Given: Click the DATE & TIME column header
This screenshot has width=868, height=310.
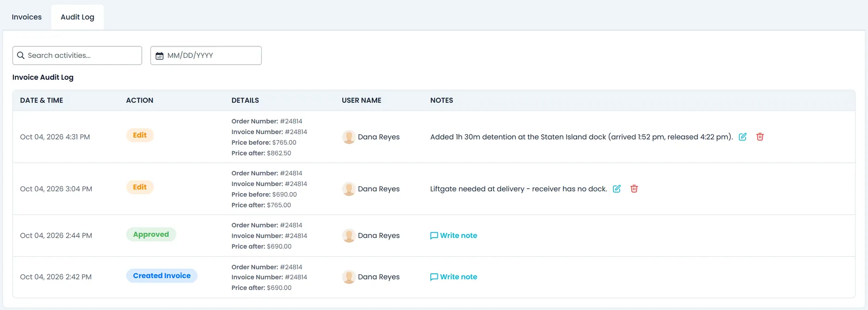Looking at the screenshot, I should click(x=41, y=100).
